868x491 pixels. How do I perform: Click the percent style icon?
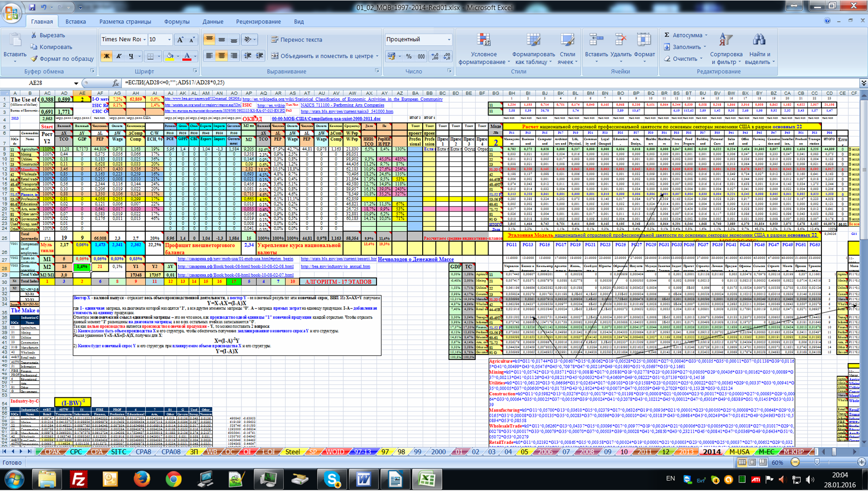pos(409,56)
